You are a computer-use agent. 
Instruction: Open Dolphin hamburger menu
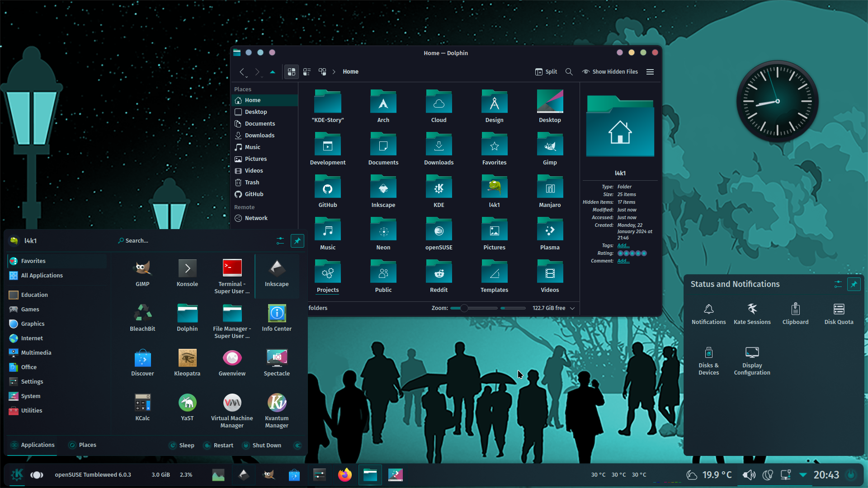(650, 71)
